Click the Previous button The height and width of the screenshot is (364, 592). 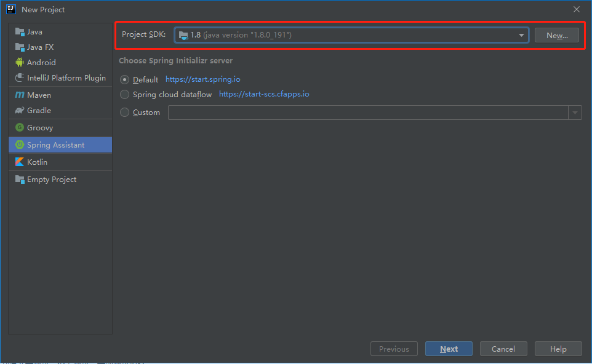394,349
